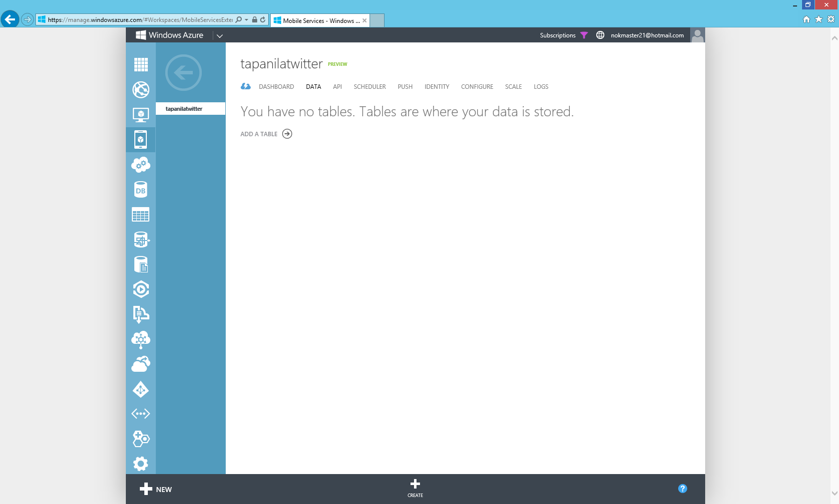Image resolution: width=839 pixels, height=504 pixels.
Task: Select tapanilatwitter in the service list
Action: (191, 109)
